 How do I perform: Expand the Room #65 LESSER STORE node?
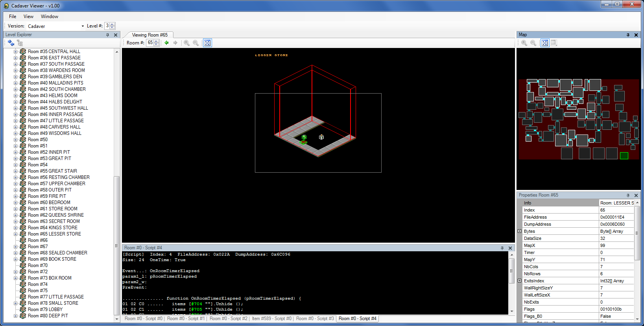point(15,234)
